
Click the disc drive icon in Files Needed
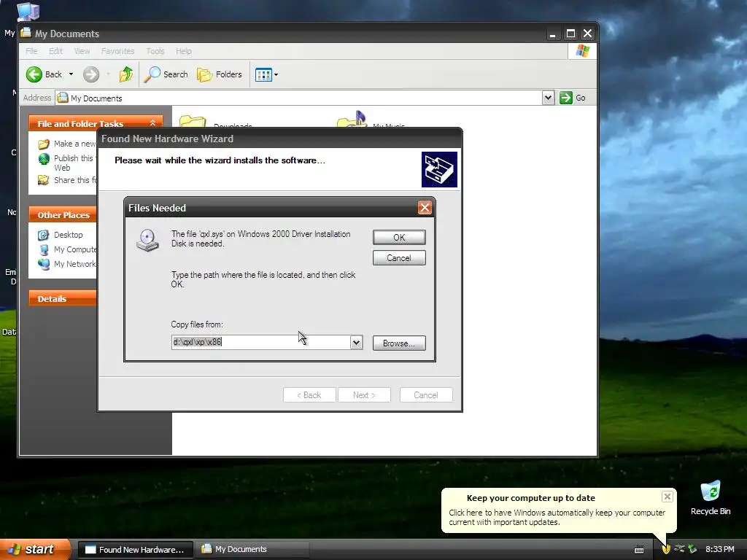(x=147, y=240)
